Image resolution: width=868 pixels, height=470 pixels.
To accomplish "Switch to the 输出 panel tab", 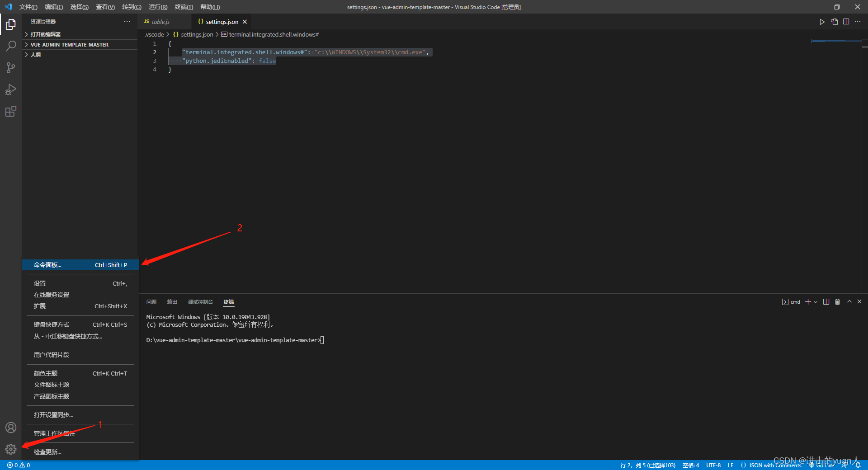I will point(172,302).
